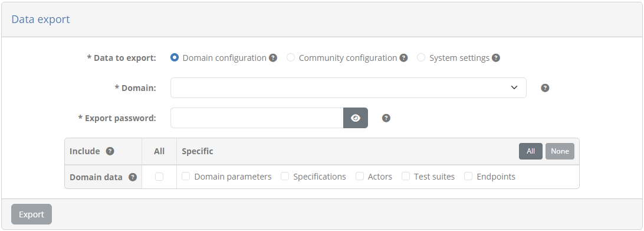Click help icon beside Domain data

[x=133, y=177]
